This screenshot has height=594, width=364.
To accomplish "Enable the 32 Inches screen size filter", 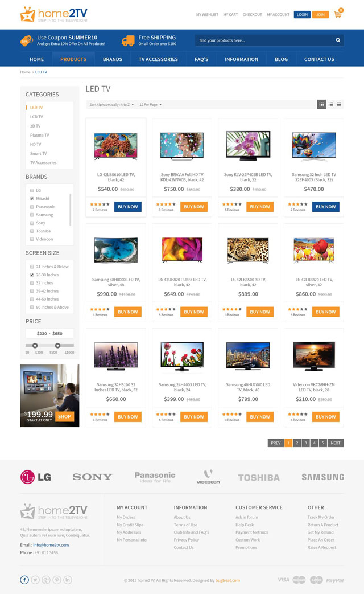I will click(x=32, y=283).
